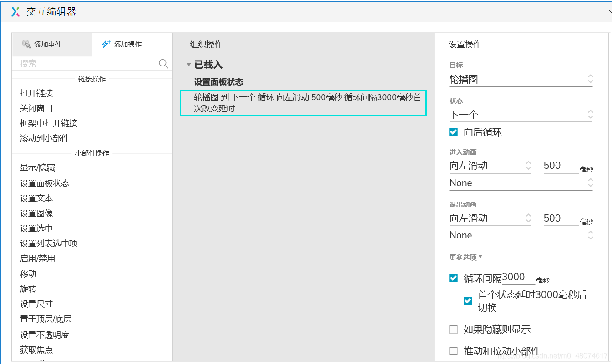Close the 交互编辑器 window
Viewport: 612px width, 364px height.
click(x=609, y=12)
